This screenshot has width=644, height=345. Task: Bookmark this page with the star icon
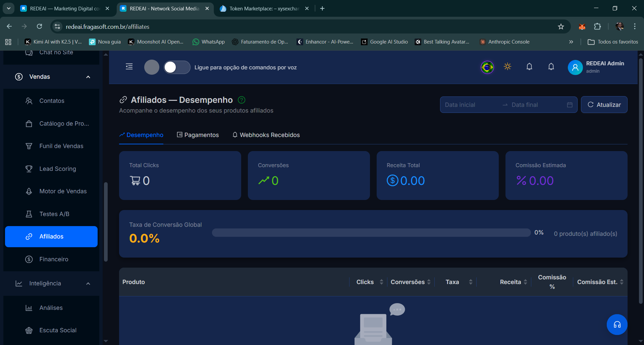[x=561, y=26]
